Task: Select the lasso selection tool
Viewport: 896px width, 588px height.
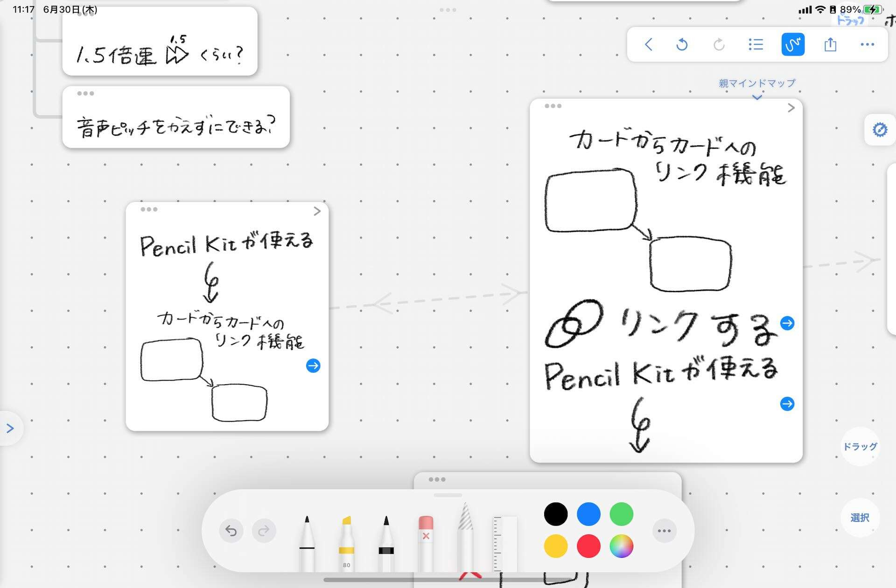Action: pyautogui.click(x=465, y=536)
